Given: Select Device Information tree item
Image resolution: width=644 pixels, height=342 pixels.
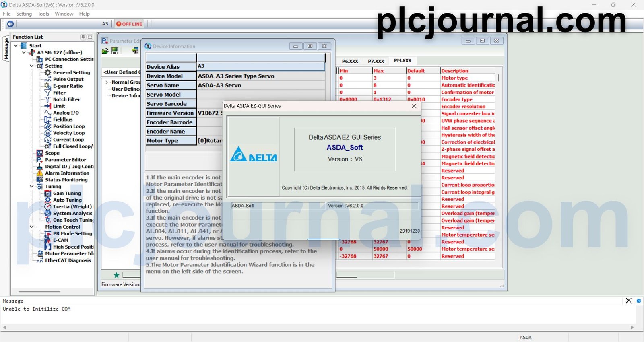Looking at the screenshot, I should coord(126,96).
